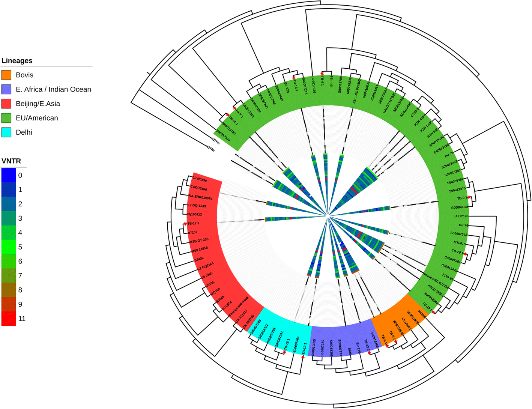Click the S00019855 strain label

click(x=314, y=347)
